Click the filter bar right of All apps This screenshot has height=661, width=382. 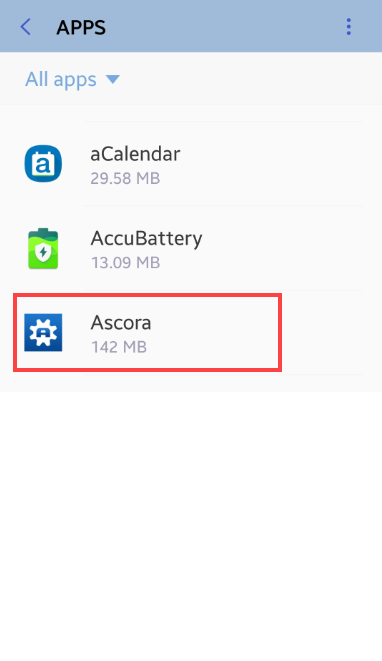click(x=251, y=79)
